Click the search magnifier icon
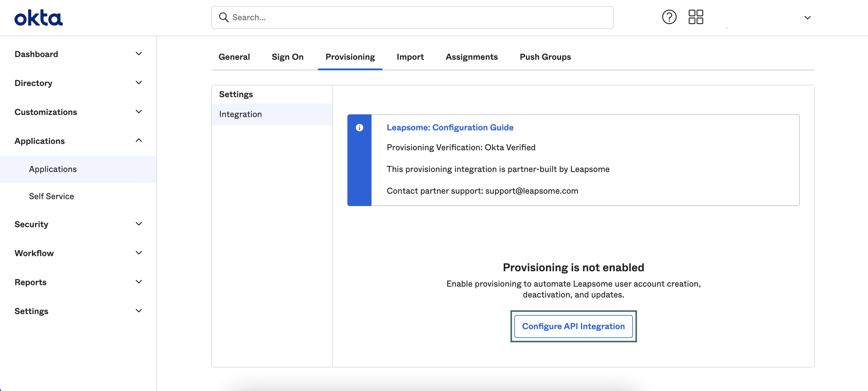 coord(224,17)
